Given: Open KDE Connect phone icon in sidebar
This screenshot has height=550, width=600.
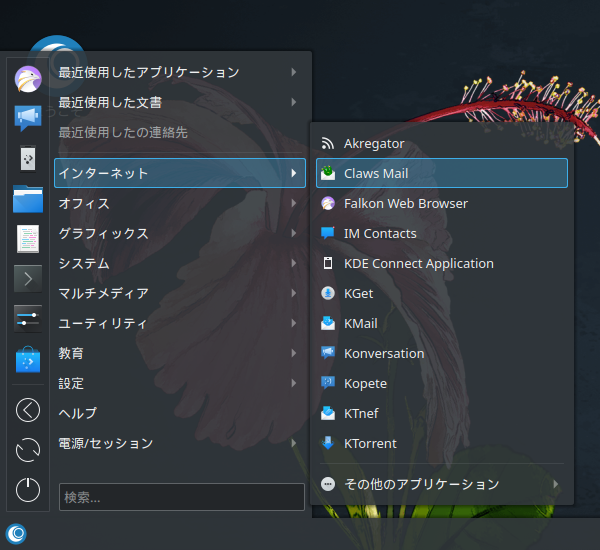Looking at the screenshot, I should [x=28, y=158].
